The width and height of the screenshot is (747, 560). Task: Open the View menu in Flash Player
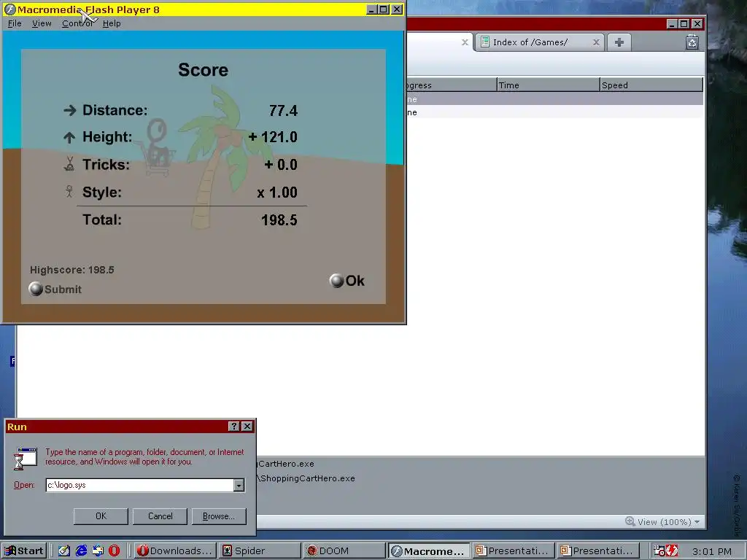42,23
